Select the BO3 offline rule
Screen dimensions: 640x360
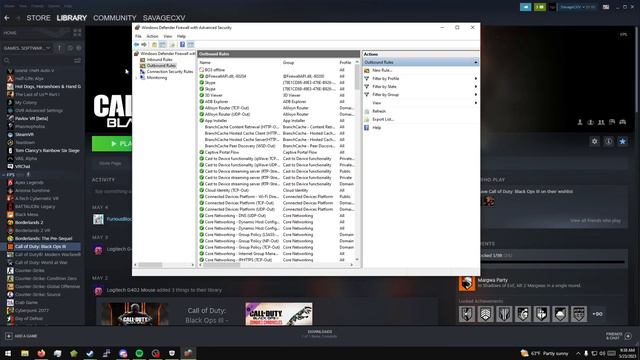pyautogui.click(x=215, y=70)
